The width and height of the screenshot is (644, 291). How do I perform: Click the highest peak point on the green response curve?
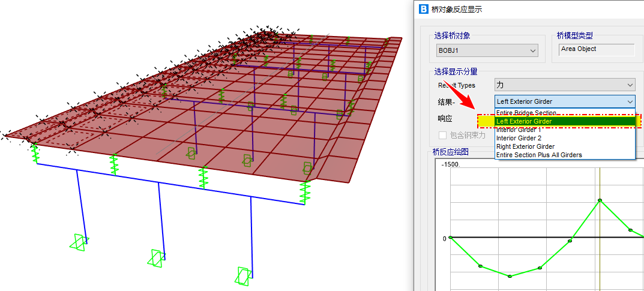point(600,200)
